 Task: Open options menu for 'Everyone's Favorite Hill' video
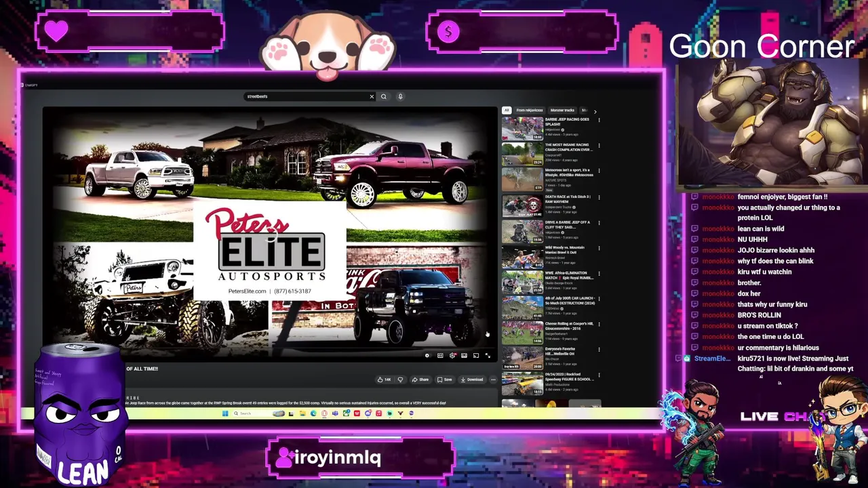[599, 350]
